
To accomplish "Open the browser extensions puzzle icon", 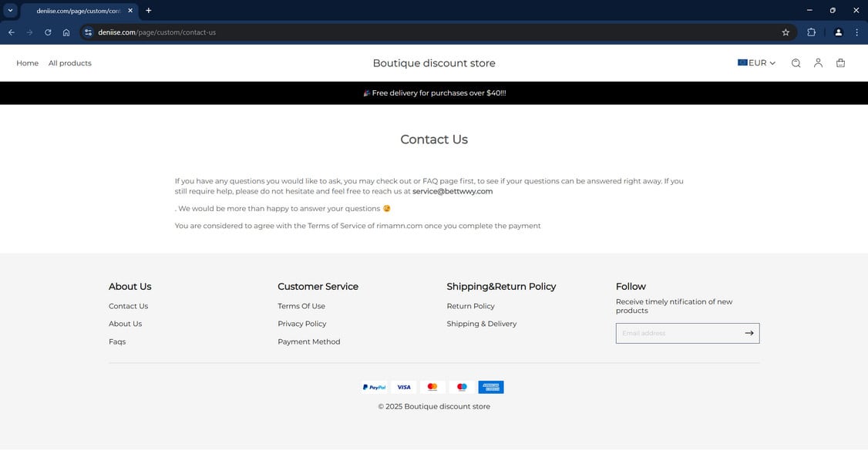I will point(811,32).
